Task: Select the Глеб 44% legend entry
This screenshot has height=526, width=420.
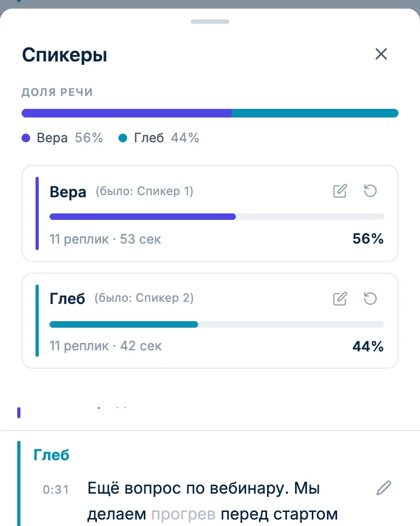Action: (x=159, y=138)
